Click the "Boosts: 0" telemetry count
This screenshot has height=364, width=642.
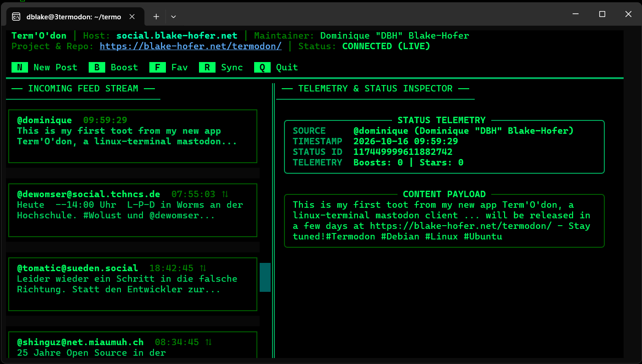point(378,163)
